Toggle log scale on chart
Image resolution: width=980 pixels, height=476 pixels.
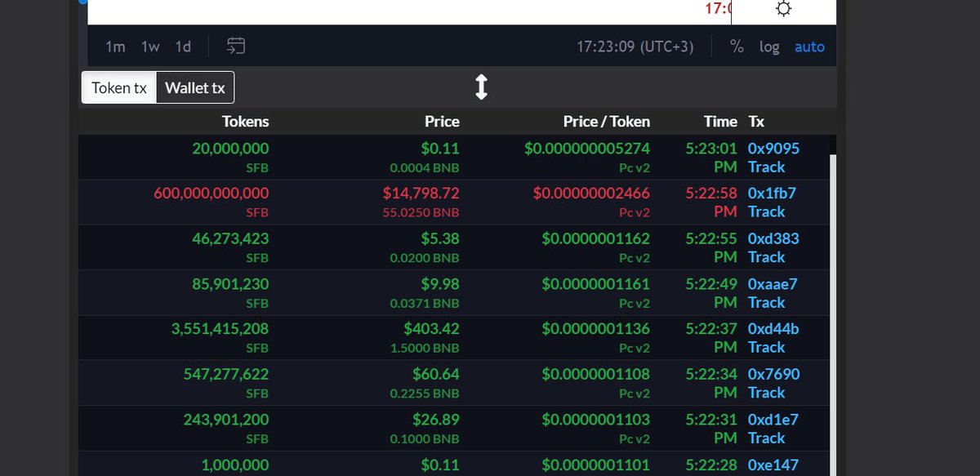[x=769, y=47]
